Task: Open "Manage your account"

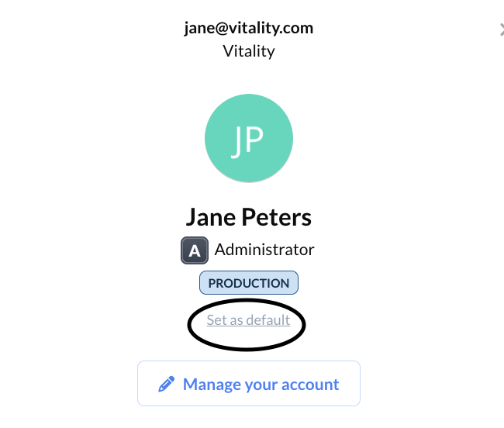Action: point(249,383)
